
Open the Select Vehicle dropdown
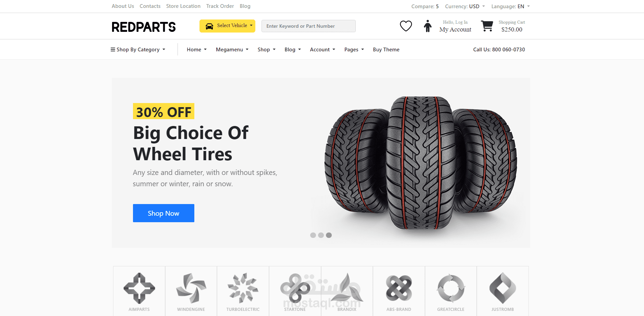tap(227, 26)
